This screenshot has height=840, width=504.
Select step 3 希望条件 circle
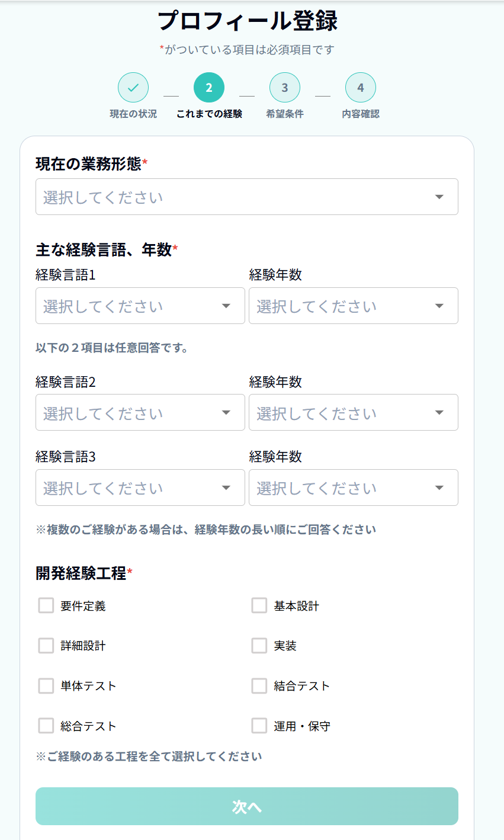click(x=285, y=87)
